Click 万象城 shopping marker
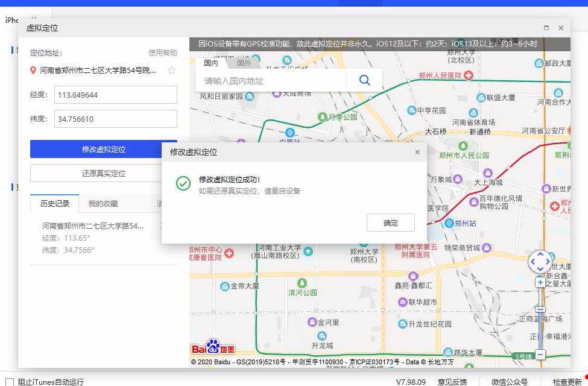 (458, 179)
